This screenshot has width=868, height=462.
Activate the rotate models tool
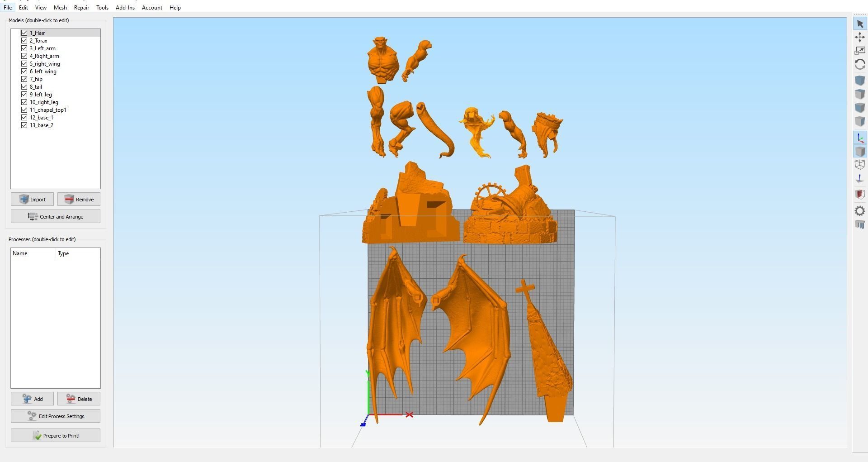tap(860, 64)
